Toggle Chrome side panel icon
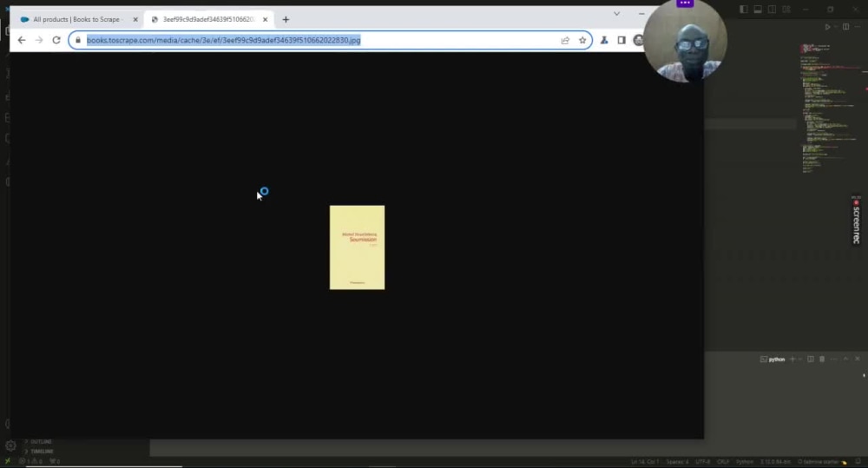This screenshot has width=868, height=468. tap(621, 40)
